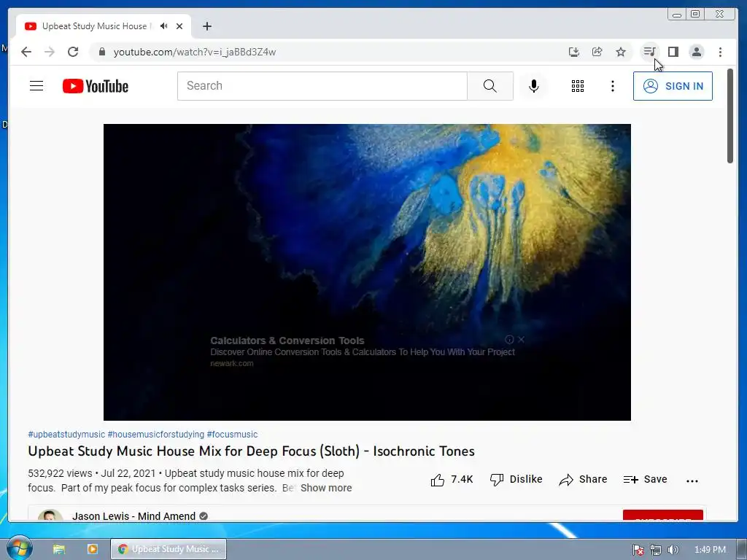Open the Windows Start menu
747x560 pixels.
tap(20, 548)
